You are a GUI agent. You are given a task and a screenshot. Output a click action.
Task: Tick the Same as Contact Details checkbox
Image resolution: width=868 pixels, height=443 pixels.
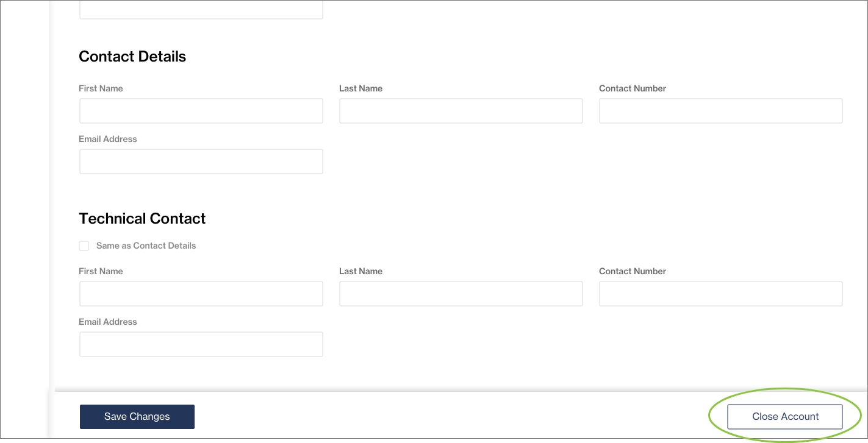point(84,246)
